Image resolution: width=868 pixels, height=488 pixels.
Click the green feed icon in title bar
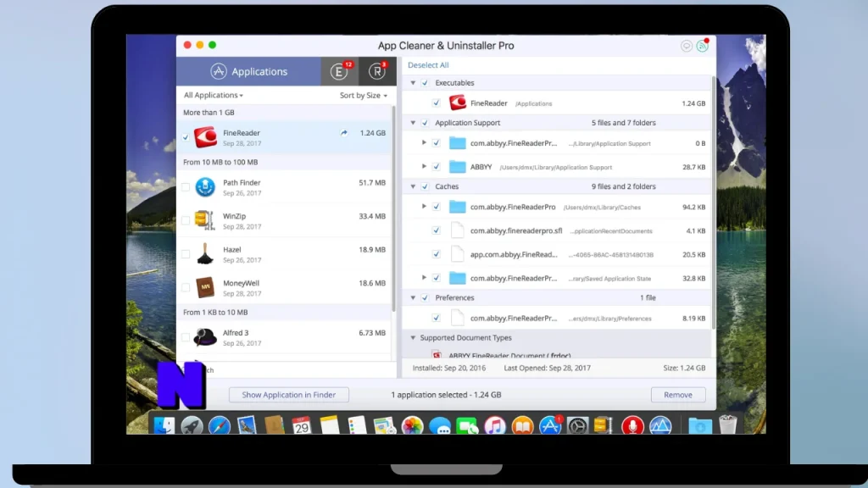[x=703, y=46]
